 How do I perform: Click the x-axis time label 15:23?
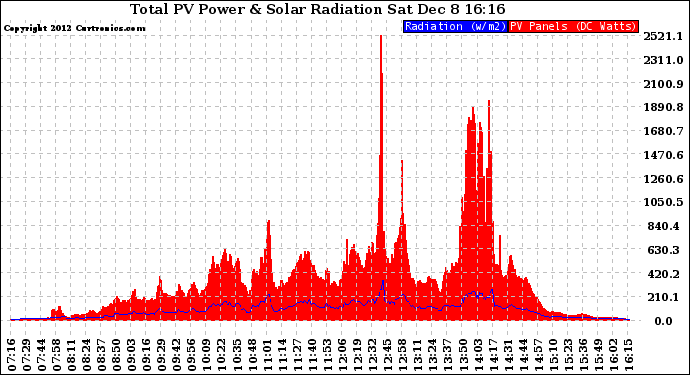pos(568,354)
